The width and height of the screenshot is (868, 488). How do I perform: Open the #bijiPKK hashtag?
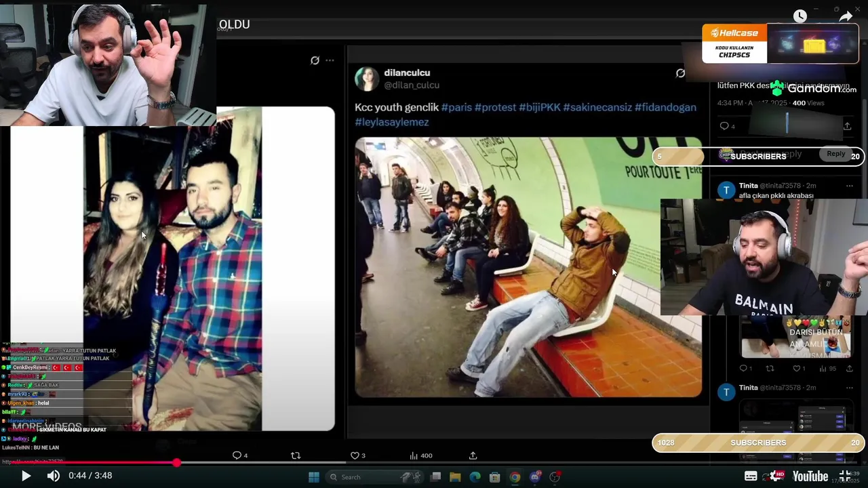(539, 107)
